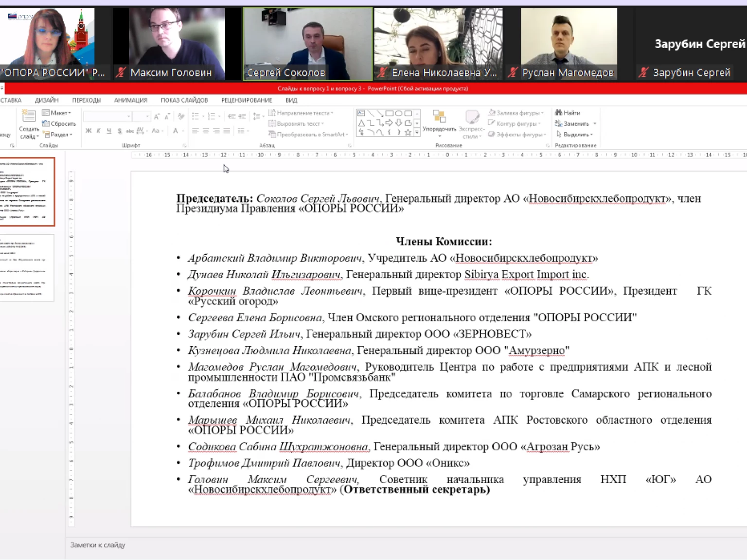
Task: Select the Right Brace shape
Action: pos(398,132)
